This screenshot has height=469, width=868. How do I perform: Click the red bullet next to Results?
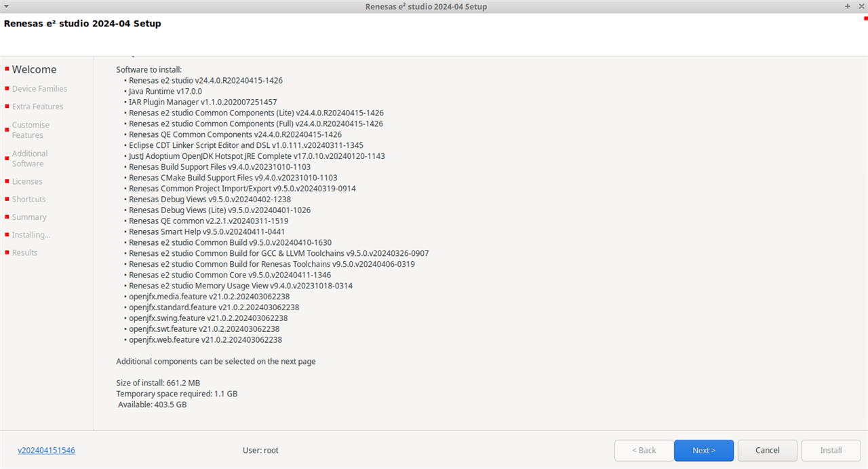tap(7, 252)
